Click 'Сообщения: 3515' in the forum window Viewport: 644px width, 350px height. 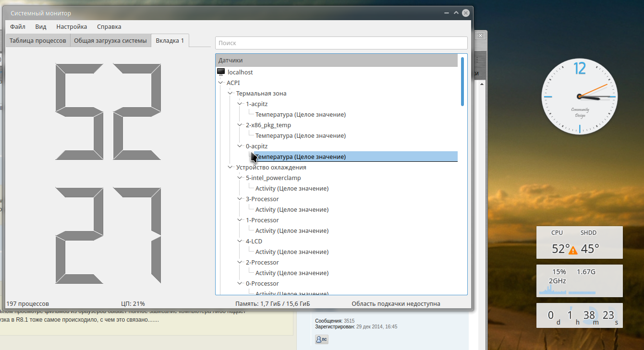click(335, 321)
